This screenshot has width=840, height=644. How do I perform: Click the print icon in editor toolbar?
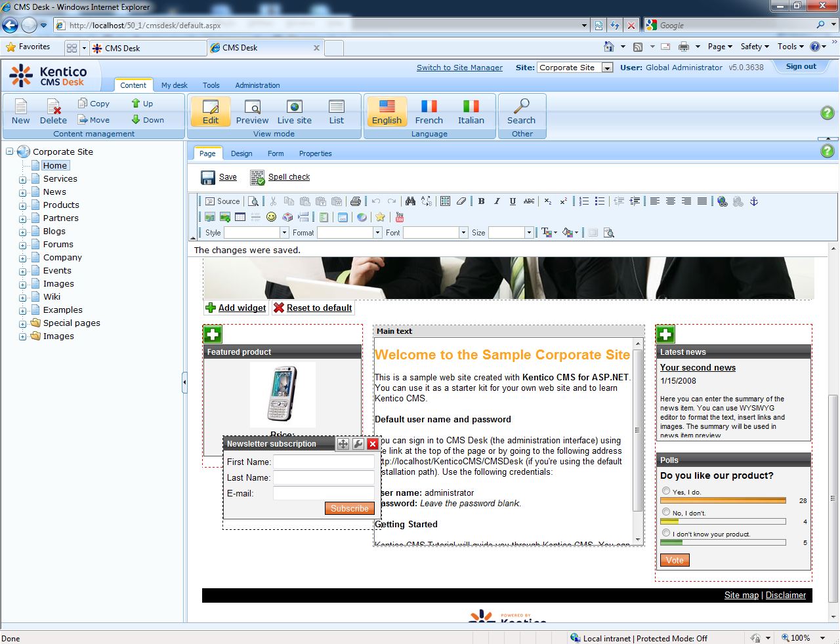(x=355, y=201)
